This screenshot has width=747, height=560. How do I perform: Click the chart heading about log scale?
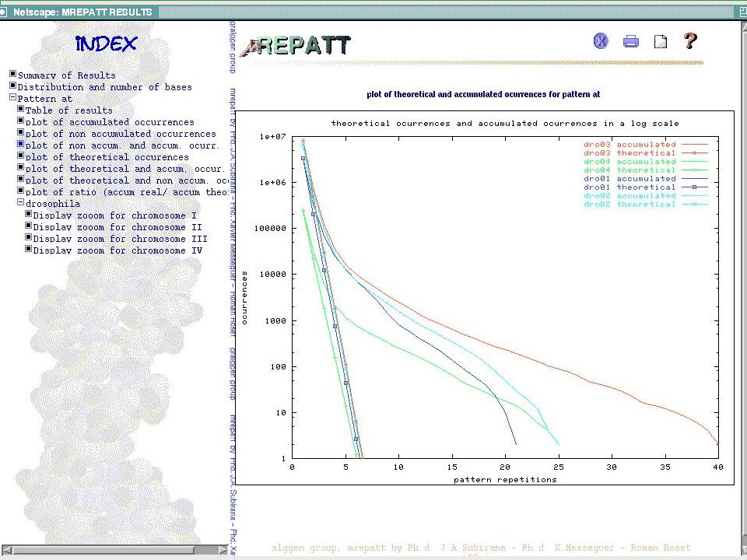505,124
